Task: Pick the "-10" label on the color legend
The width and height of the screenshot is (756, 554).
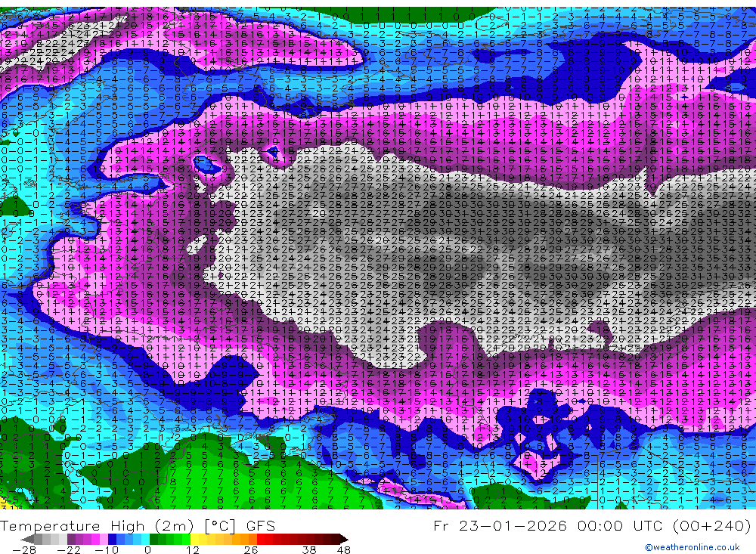Action: (107, 549)
